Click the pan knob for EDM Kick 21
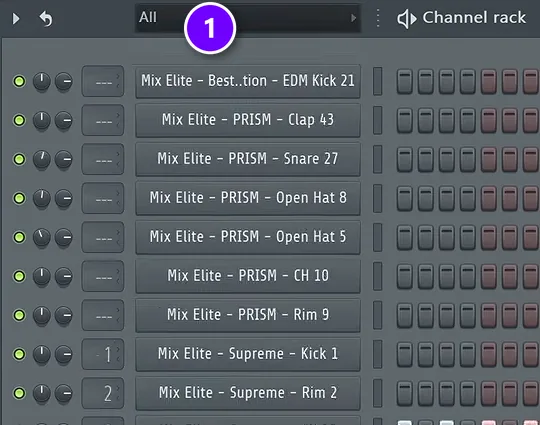The height and width of the screenshot is (425, 540). [42, 82]
